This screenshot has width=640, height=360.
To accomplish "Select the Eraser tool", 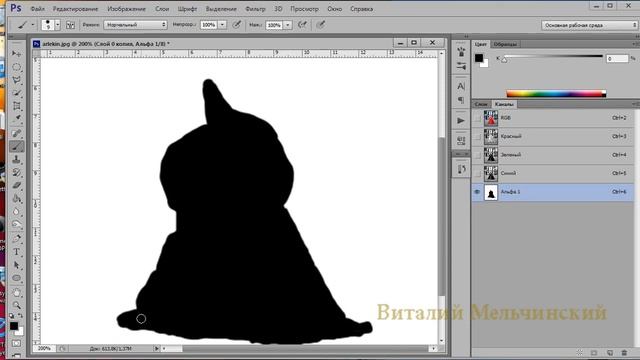I will (x=16, y=185).
